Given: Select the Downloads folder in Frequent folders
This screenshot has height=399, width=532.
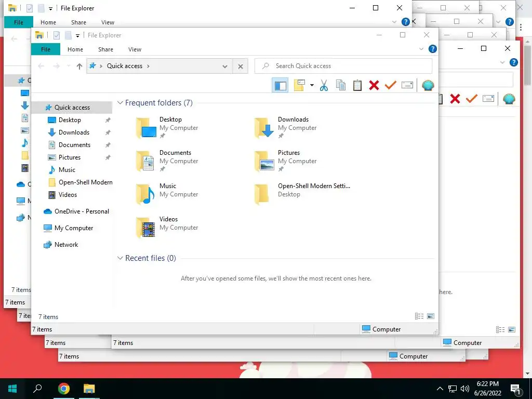Looking at the screenshot, I should [286, 127].
